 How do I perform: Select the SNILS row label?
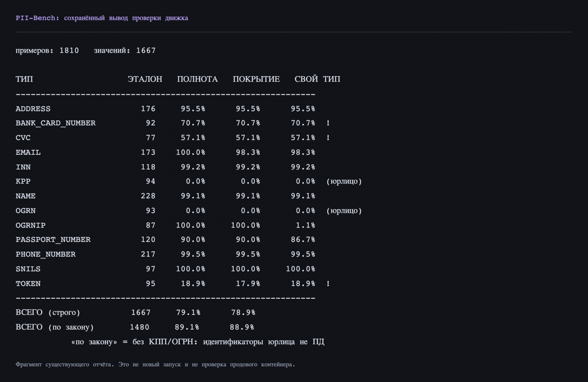click(28, 269)
